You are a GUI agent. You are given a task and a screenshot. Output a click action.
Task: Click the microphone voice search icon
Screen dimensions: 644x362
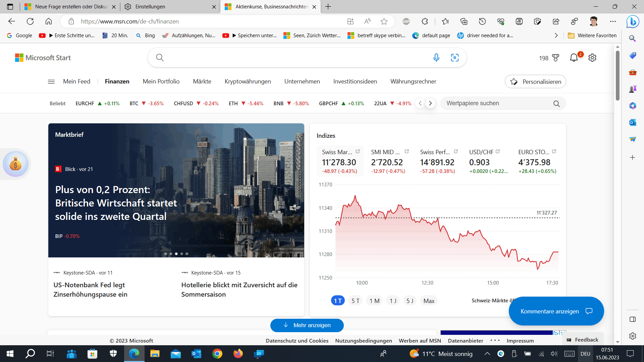point(436,58)
